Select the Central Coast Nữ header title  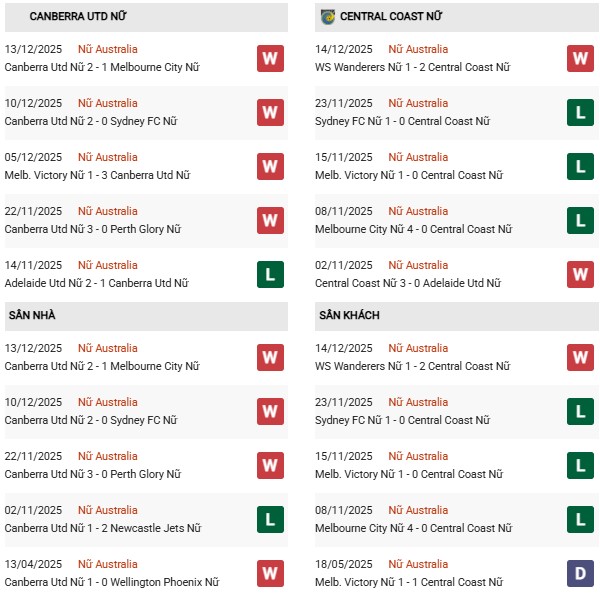coord(391,17)
